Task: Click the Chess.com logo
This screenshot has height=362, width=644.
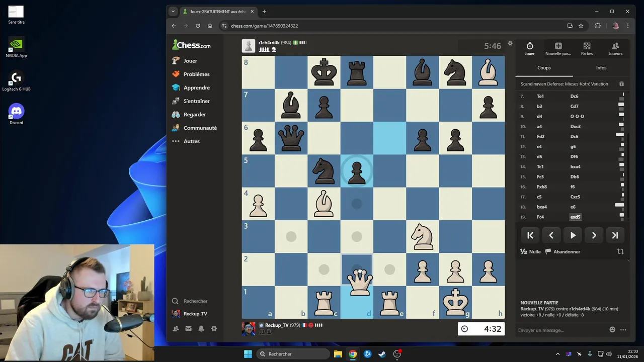Action: point(191,45)
